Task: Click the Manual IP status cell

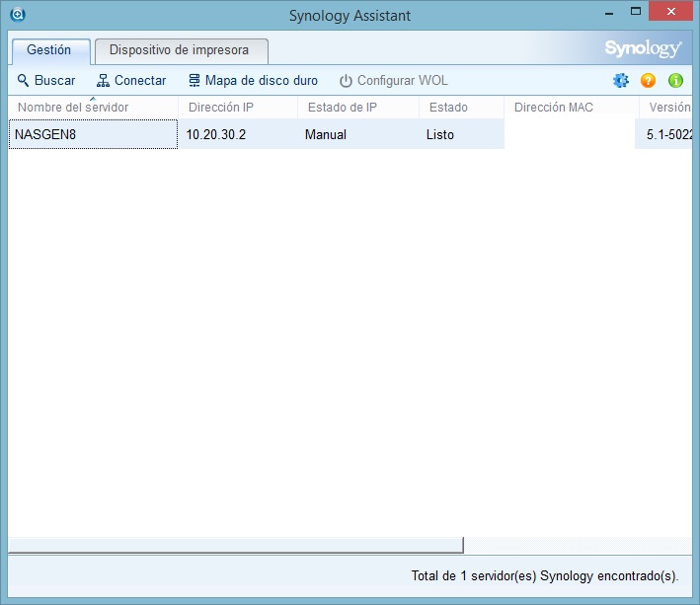Action: [x=358, y=134]
